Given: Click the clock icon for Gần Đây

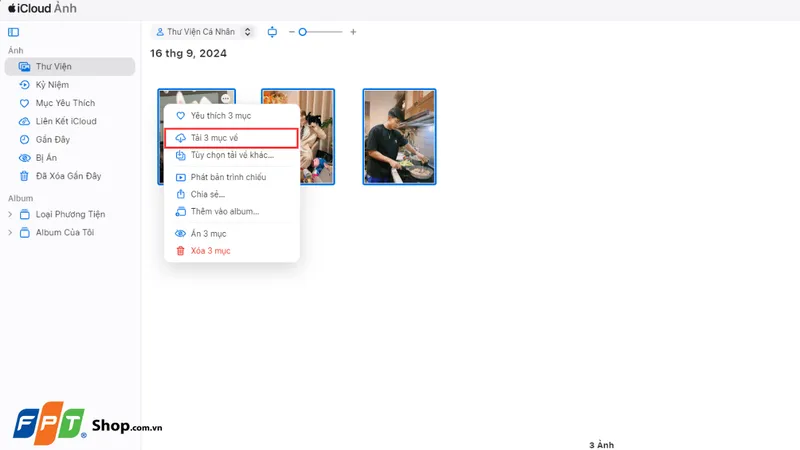Looking at the screenshot, I should click(24, 140).
